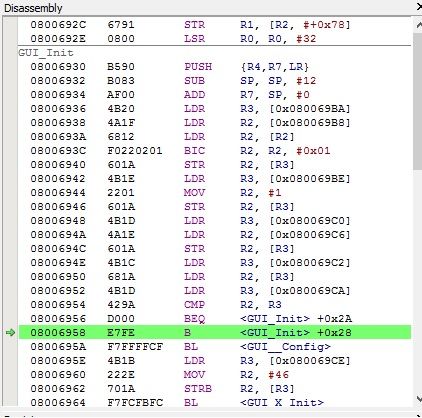Click operand [0x080069CA]
The width and height of the screenshot is (422, 418).
click(x=310, y=291)
